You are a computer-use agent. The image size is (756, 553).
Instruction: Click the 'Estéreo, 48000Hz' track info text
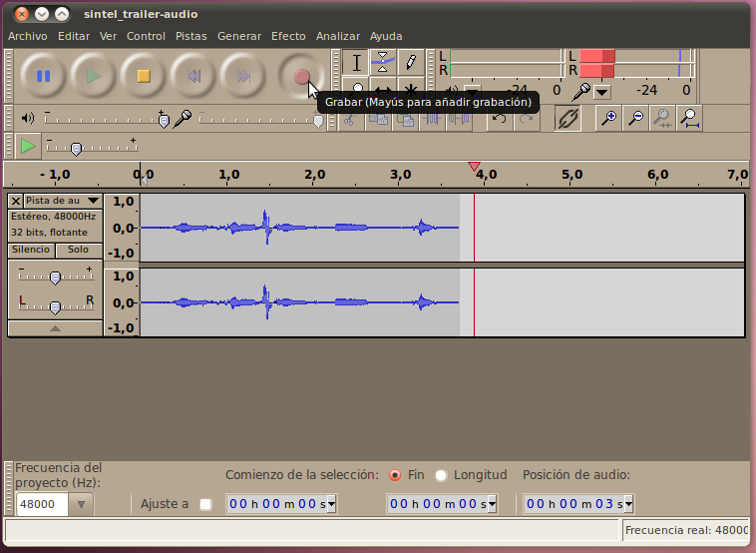pos(54,217)
